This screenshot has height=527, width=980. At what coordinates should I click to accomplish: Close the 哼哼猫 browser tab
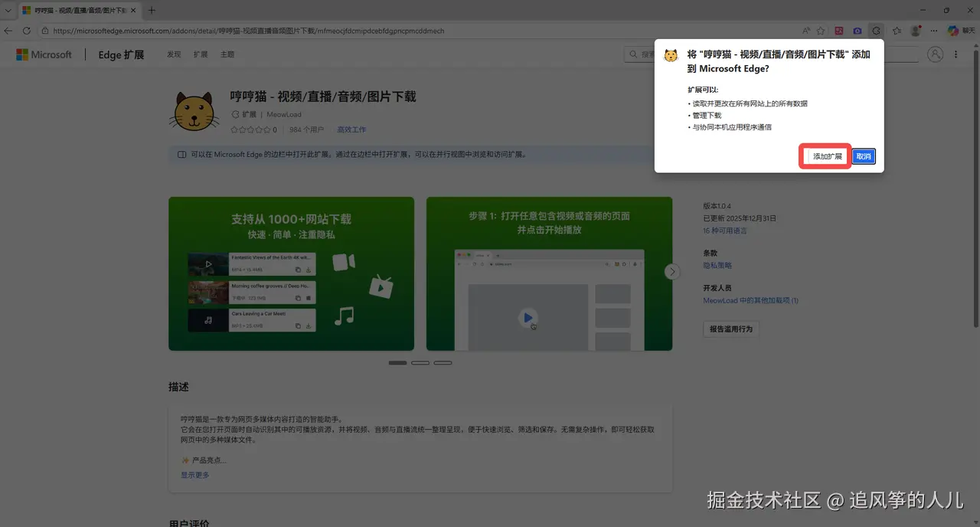[134, 11]
